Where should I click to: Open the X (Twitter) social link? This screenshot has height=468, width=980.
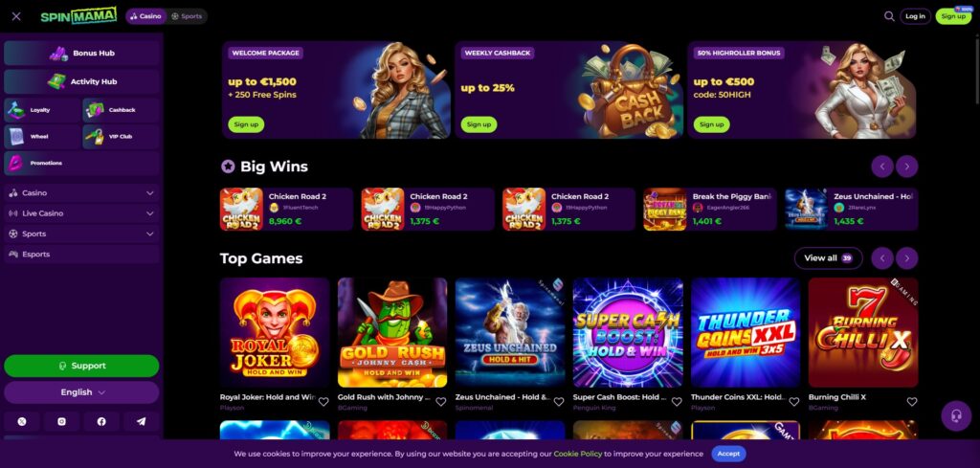(23, 422)
